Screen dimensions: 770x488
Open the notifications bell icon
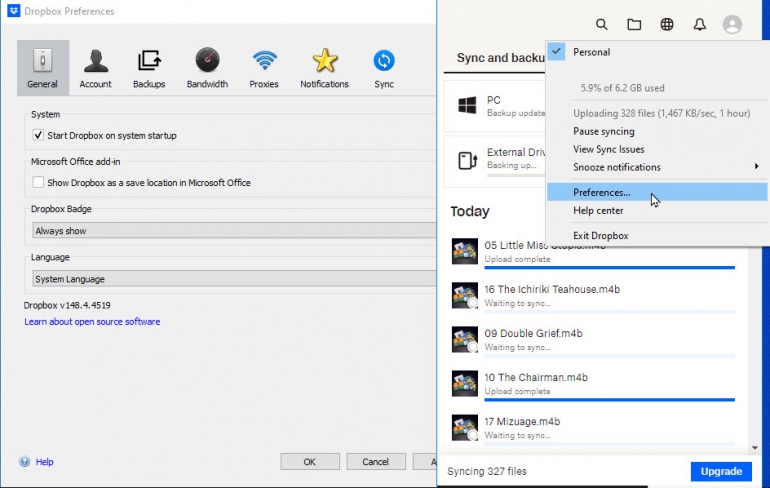click(x=699, y=24)
